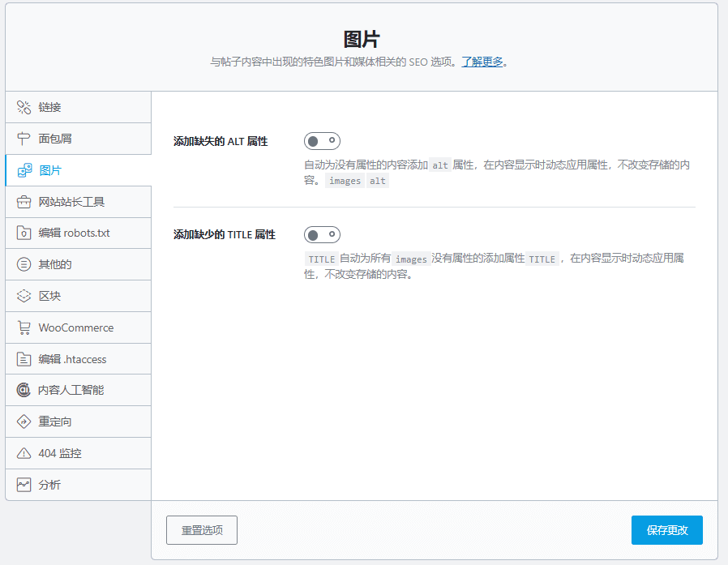Click the 链接 broken-link icon

coord(24,107)
